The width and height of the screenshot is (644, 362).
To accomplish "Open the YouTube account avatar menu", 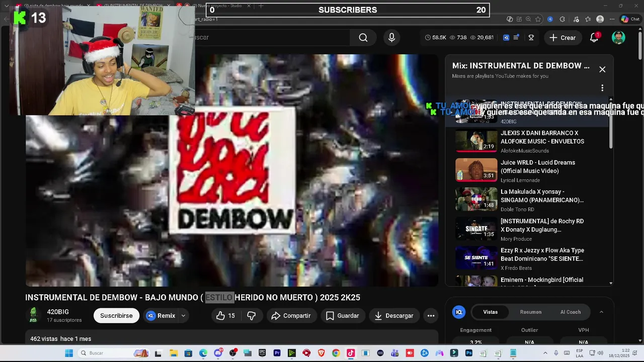I will (x=618, y=38).
